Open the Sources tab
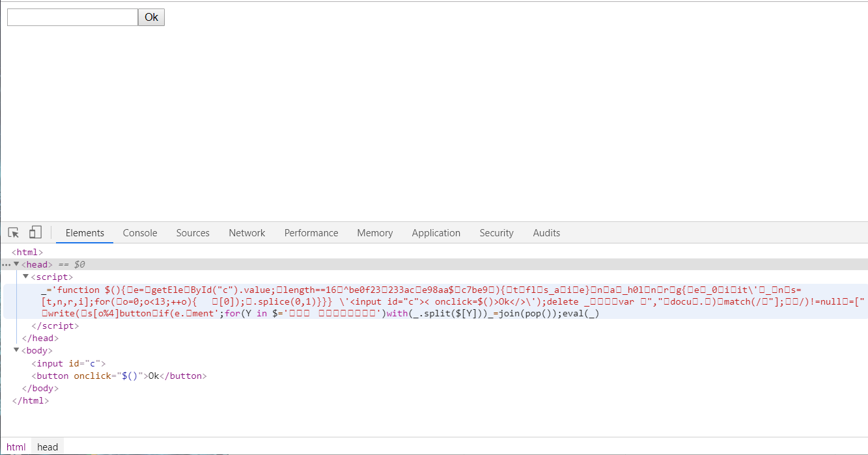 [x=193, y=233]
